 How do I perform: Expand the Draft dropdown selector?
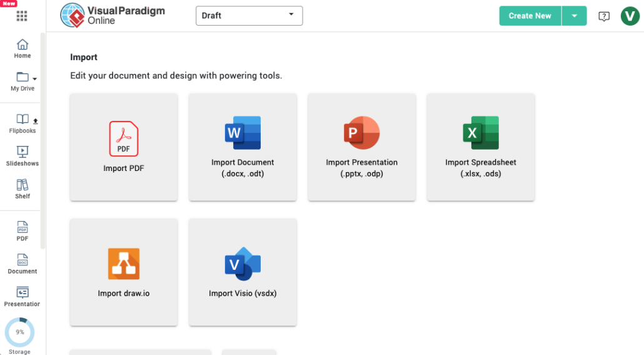pyautogui.click(x=249, y=16)
